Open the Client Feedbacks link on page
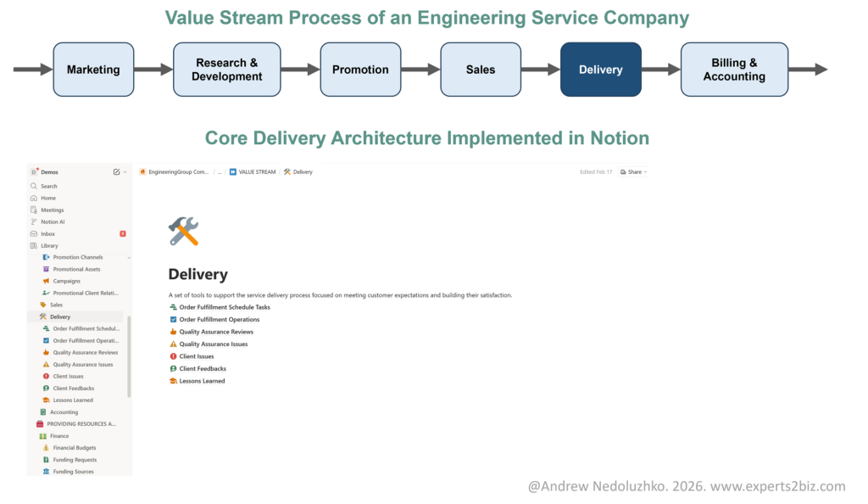868x504 pixels. (x=202, y=369)
